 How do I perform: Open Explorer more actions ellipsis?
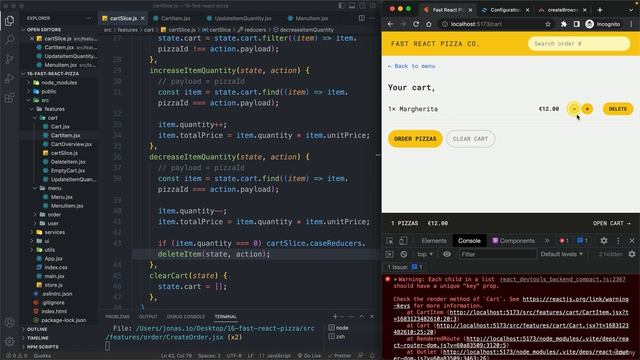pos(88,18)
